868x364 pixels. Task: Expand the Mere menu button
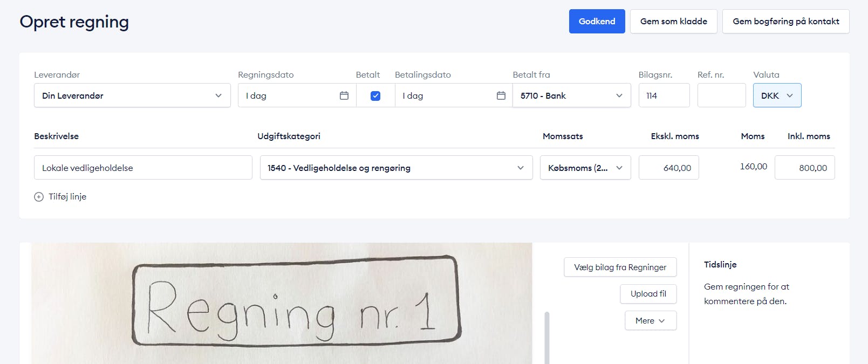tap(651, 320)
